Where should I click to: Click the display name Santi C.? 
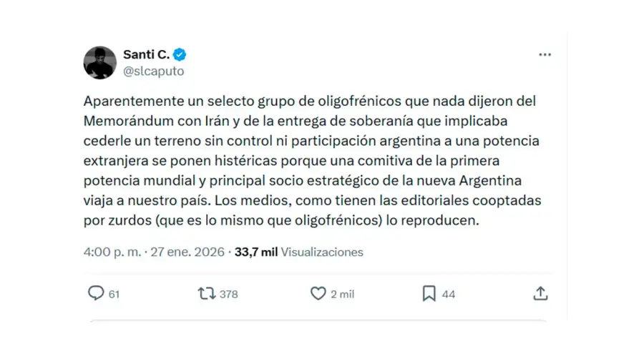point(145,55)
